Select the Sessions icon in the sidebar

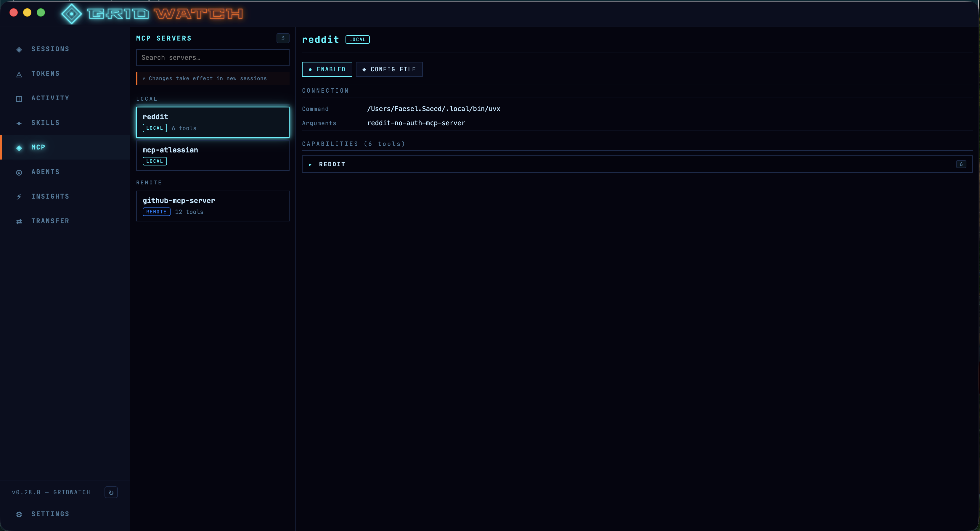19,49
